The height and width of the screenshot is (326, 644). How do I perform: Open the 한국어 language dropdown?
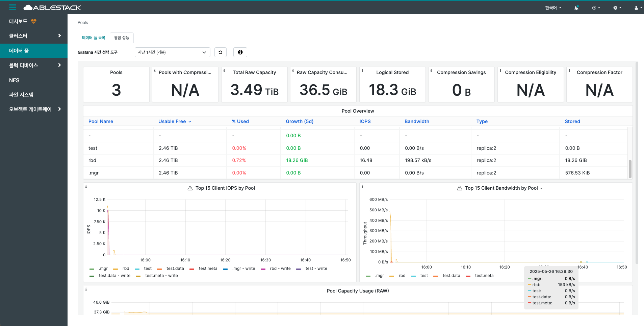(x=553, y=8)
